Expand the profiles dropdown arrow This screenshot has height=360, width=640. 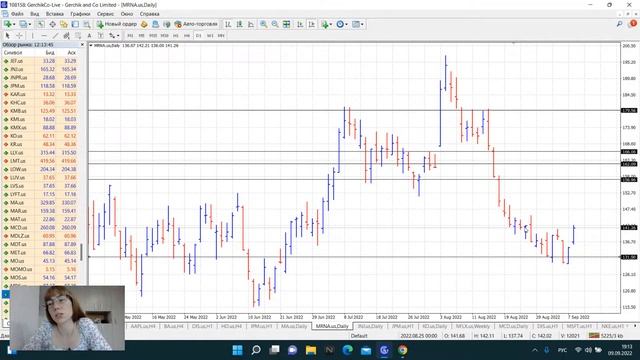click(30, 24)
